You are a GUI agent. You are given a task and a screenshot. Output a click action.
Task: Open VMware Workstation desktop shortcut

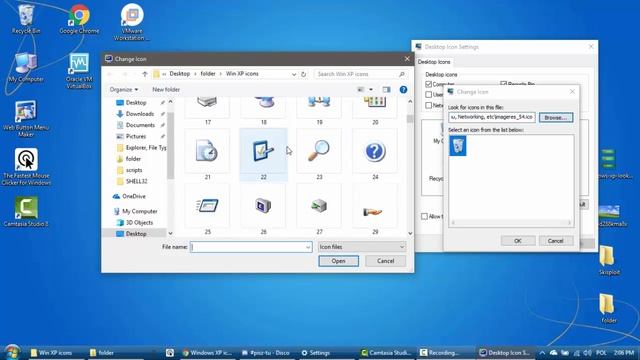coord(131,22)
